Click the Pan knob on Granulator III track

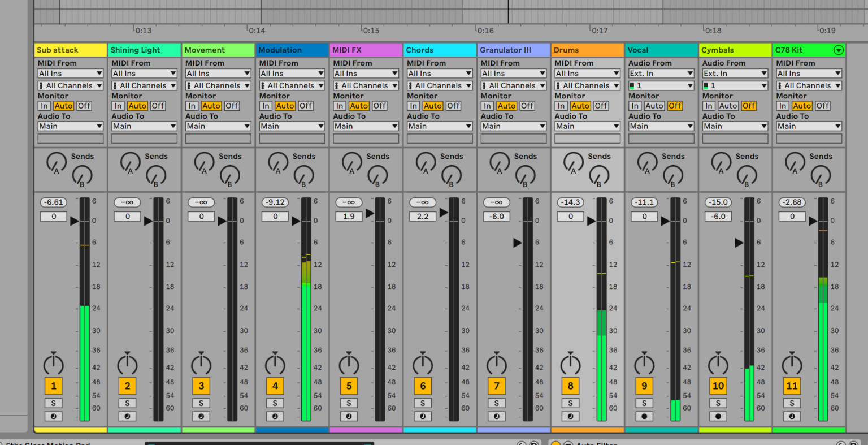[496, 365]
